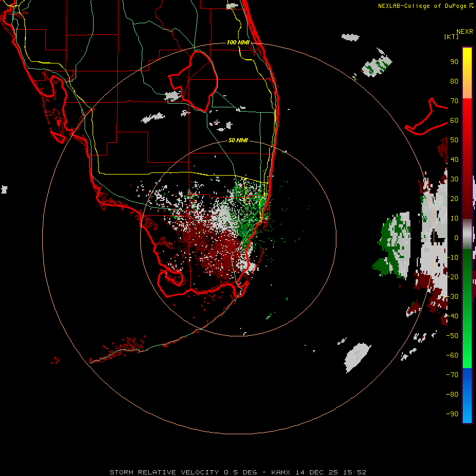Pick the light blue bottom segment of color bar

click(467, 413)
